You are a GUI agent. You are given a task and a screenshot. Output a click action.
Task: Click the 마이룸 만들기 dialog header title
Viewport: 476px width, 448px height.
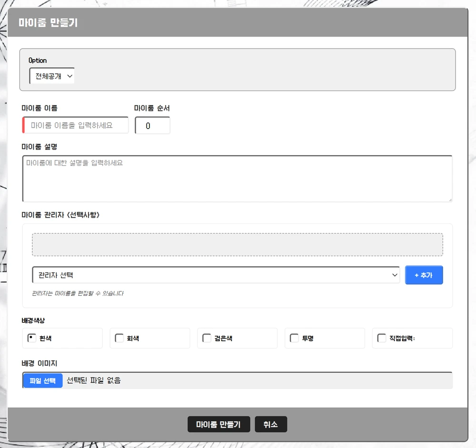[48, 23]
